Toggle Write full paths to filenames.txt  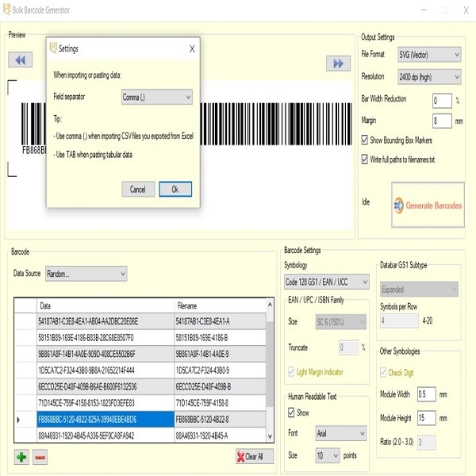pyautogui.click(x=365, y=159)
